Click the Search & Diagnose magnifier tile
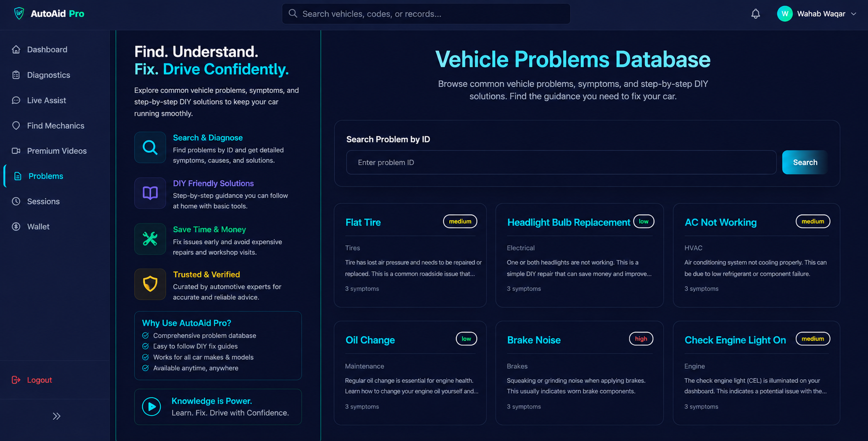The image size is (868, 441). click(150, 147)
